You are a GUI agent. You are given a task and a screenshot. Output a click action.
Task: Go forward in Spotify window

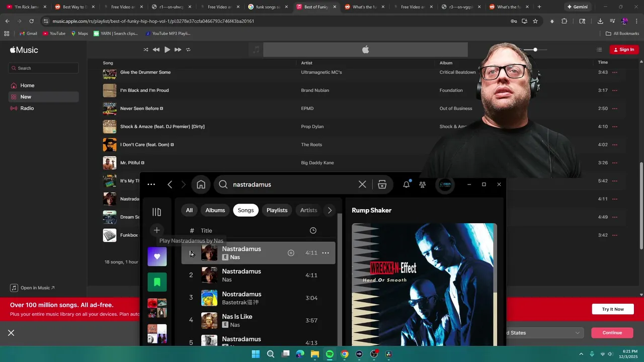click(183, 185)
